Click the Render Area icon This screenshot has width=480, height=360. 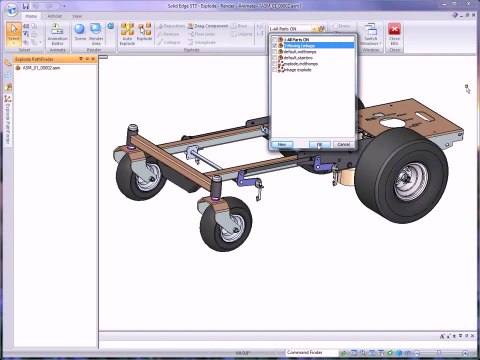pos(96,34)
